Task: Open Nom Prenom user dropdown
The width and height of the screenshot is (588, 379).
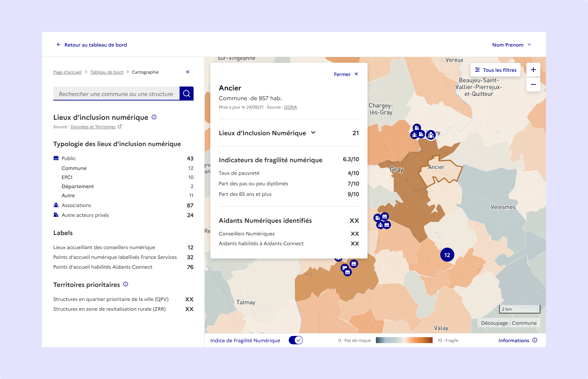Action: point(511,45)
